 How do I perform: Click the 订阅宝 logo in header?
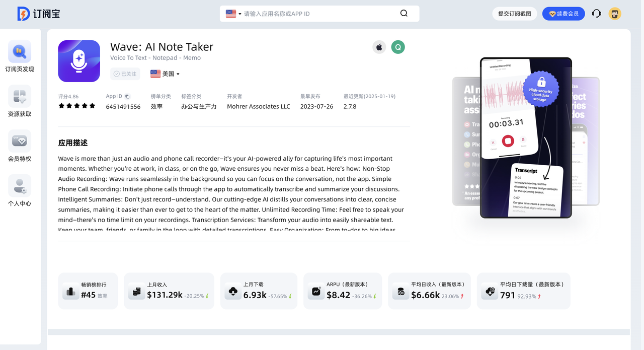pos(38,14)
